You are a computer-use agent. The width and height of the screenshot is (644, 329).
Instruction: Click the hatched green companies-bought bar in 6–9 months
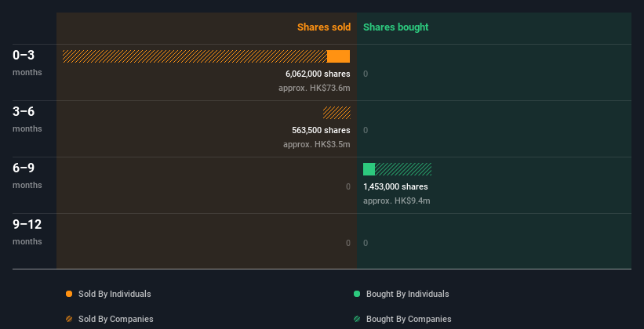tap(403, 169)
